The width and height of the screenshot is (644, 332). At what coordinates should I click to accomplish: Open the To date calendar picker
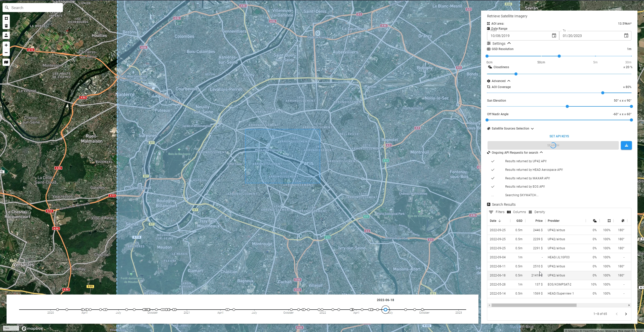pos(626,36)
